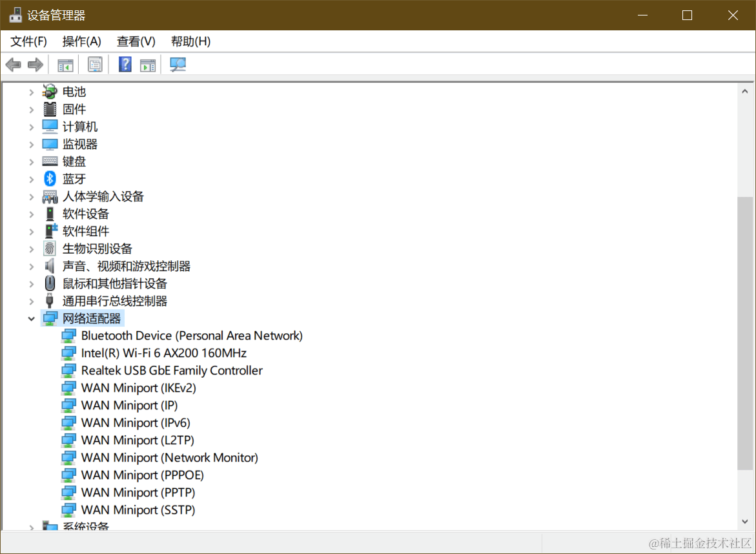Click the mouse icon beside 鼠标和其他指针设备
756x554 pixels.
pyautogui.click(x=50, y=283)
